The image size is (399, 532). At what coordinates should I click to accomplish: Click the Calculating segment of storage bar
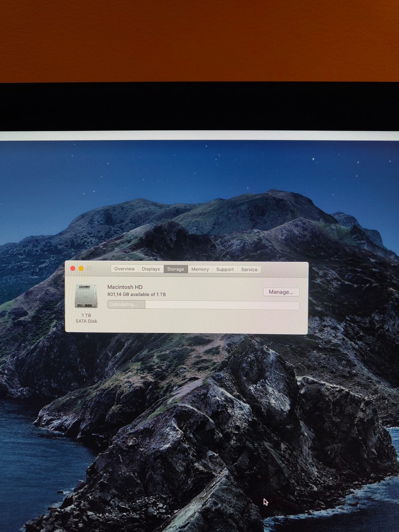tap(126, 305)
